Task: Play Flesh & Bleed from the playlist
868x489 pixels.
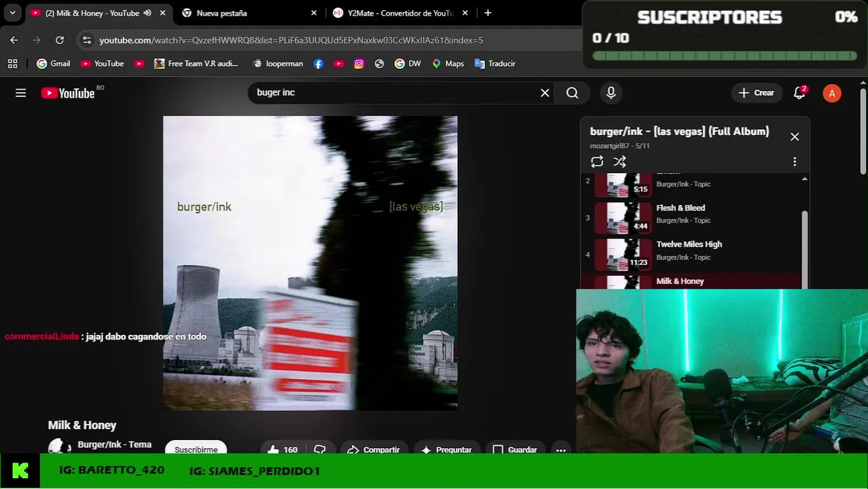Action: 691,217
